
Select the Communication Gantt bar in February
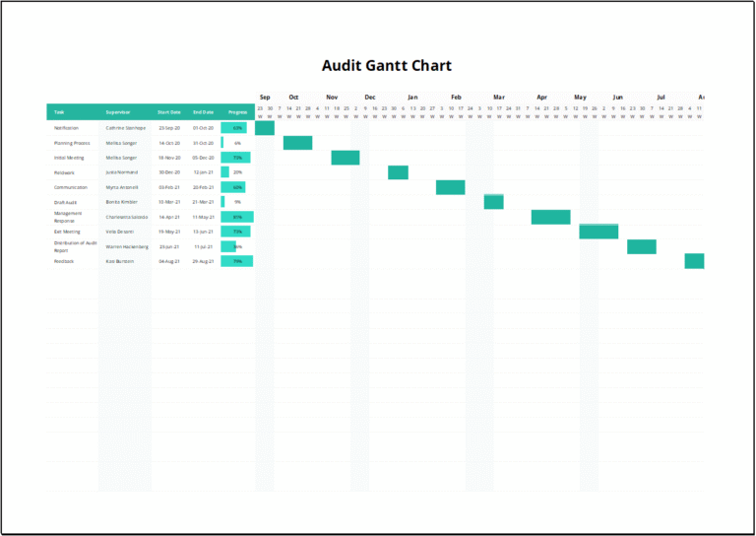(450, 187)
